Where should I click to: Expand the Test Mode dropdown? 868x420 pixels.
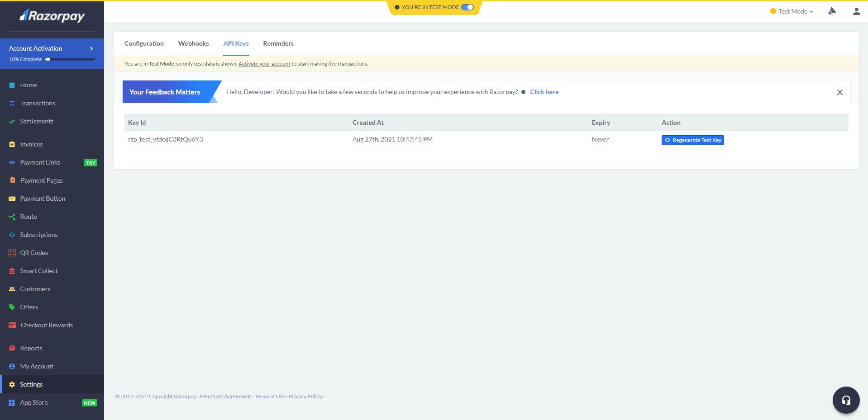tap(792, 11)
